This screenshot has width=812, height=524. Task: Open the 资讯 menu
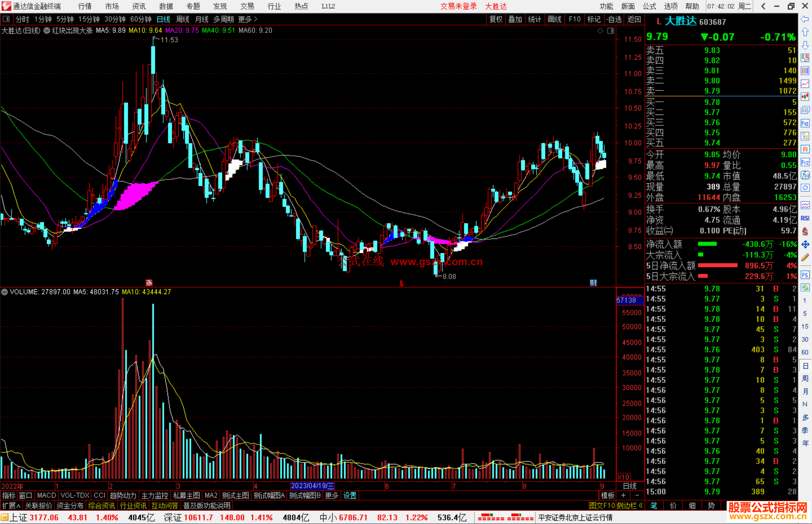[139, 6]
